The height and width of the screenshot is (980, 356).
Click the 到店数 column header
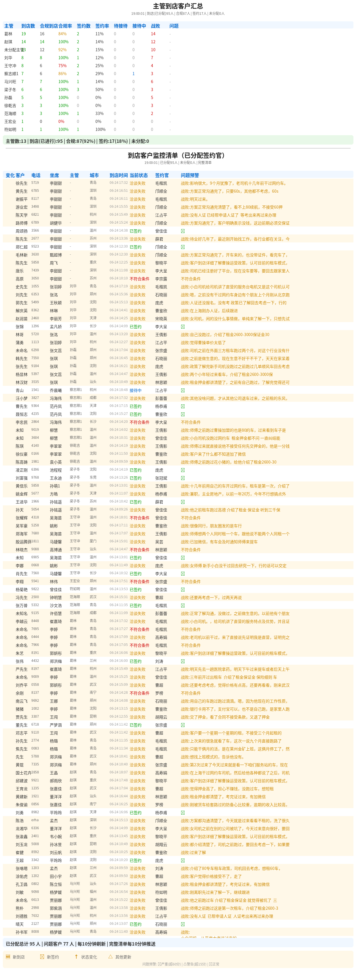click(28, 26)
